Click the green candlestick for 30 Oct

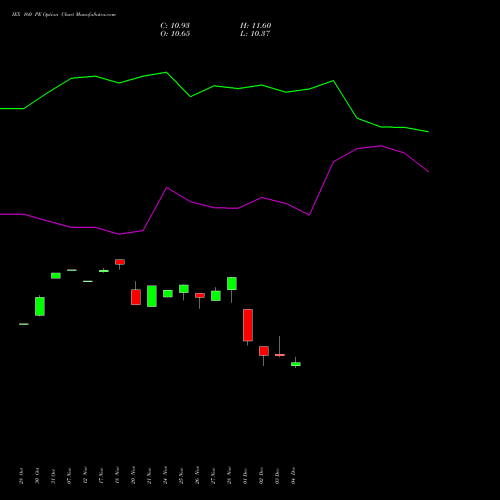[x=40, y=306]
